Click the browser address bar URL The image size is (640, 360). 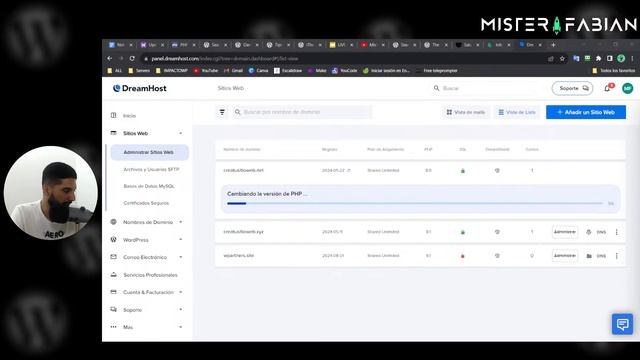(x=224, y=59)
